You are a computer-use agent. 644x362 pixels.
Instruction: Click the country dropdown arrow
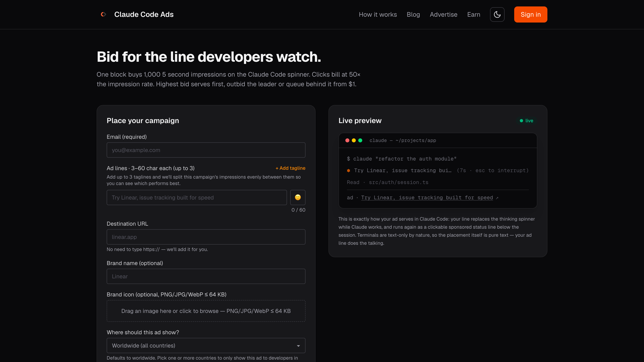point(298,346)
